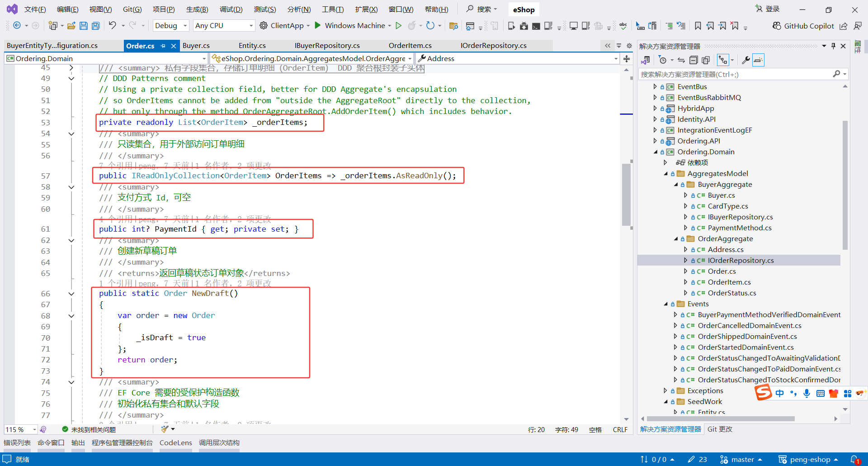Click the hollow Start Without Debugging arrow
Viewport: 868px width, 466px height.
(x=399, y=26)
